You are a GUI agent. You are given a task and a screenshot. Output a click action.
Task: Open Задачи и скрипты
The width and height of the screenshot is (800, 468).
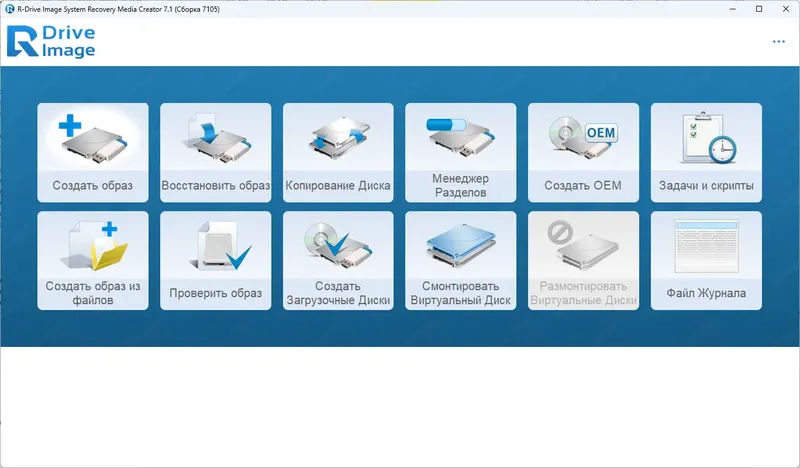point(707,153)
